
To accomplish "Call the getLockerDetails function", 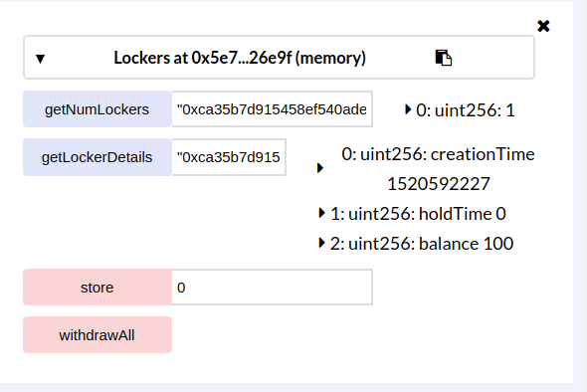I will coord(98,157).
